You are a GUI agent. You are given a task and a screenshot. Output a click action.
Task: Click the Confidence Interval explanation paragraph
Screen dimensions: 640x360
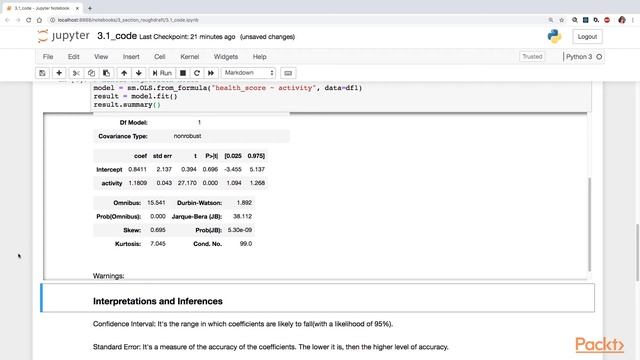pyautogui.click(x=243, y=324)
